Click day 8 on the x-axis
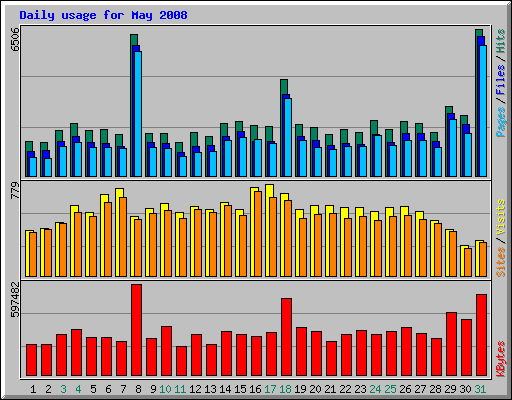Image resolution: width=512 pixels, height=400 pixels. 138,389
